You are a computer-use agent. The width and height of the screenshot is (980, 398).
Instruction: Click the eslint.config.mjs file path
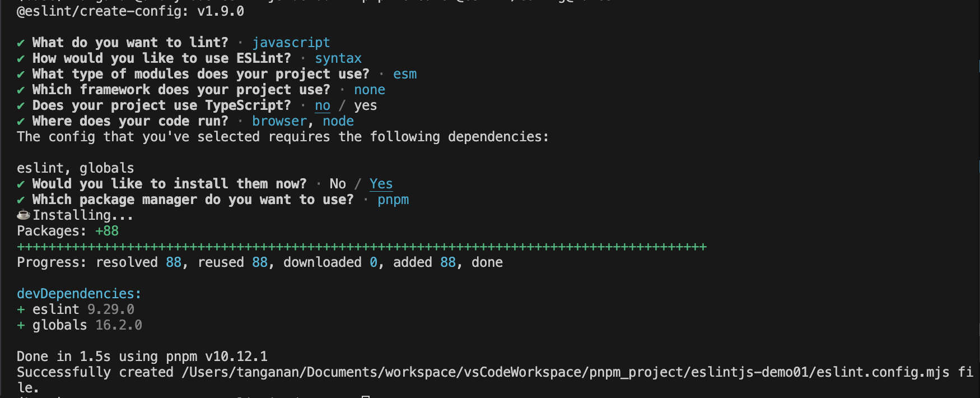pyautogui.click(x=566, y=372)
